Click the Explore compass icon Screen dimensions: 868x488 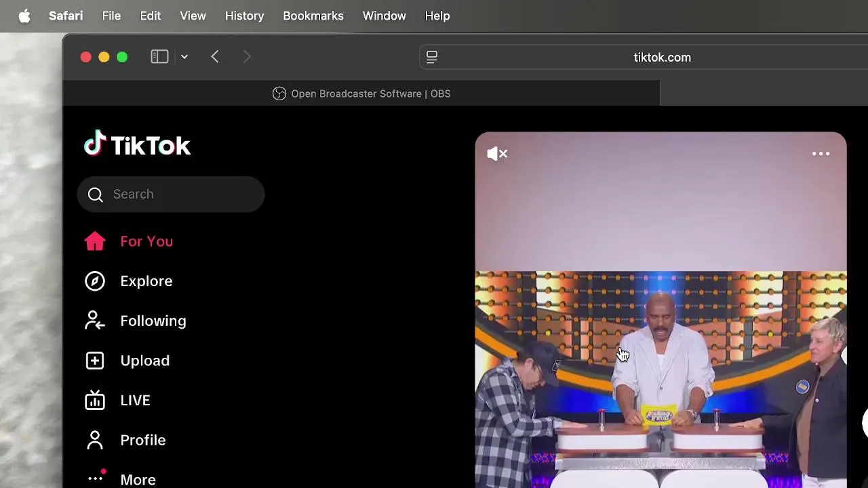click(95, 281)
